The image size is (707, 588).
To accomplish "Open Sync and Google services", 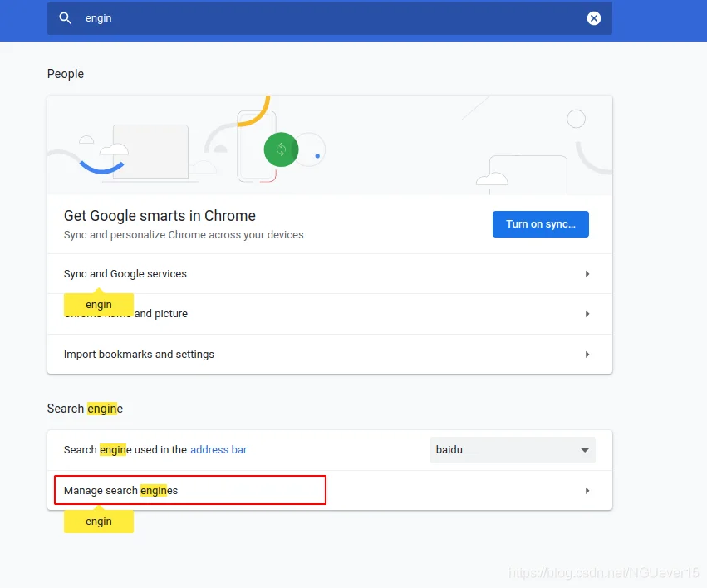I will (x=330, y=274).
